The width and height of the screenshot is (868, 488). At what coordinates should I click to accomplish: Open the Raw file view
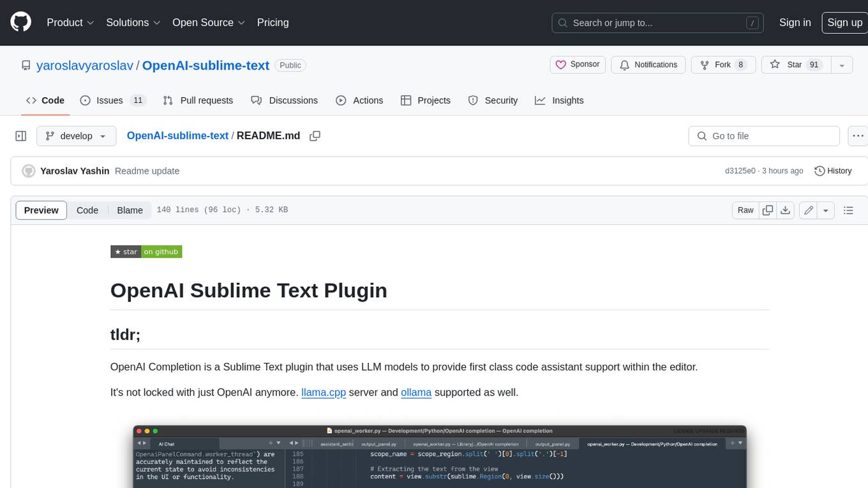[x=745, y=210]
